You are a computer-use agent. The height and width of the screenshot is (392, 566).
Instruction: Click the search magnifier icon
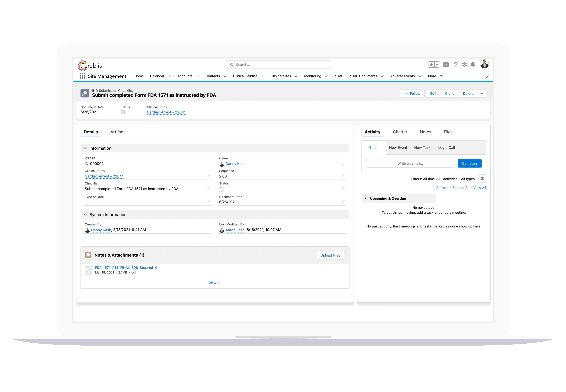[232, 65]
